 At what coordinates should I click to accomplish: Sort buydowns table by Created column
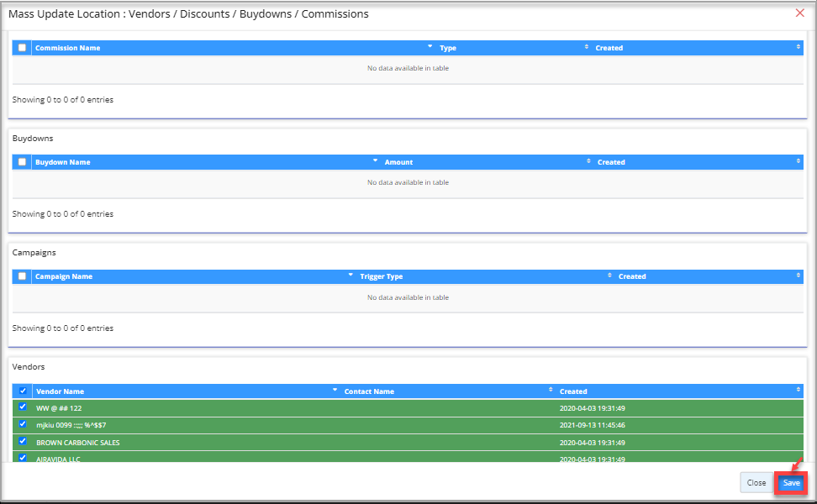pos(698,162)
